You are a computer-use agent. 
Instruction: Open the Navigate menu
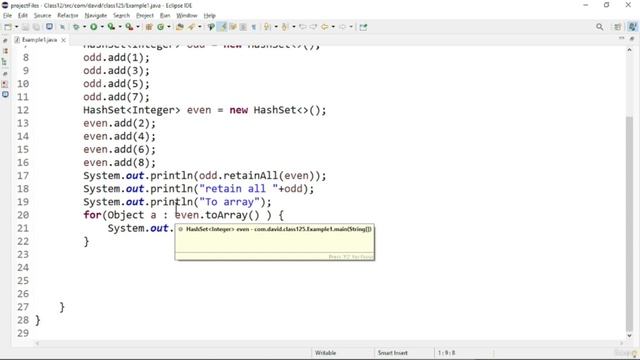click(96, 16)
